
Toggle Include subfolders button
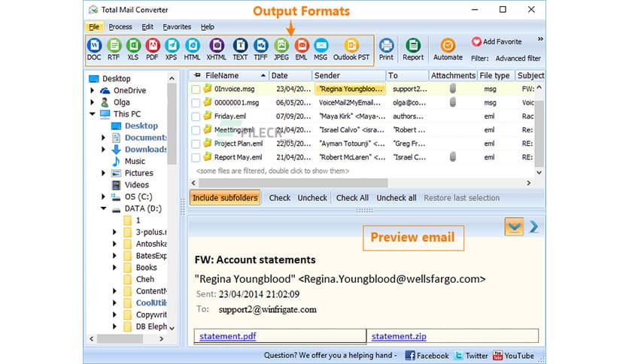click(225, 198)
